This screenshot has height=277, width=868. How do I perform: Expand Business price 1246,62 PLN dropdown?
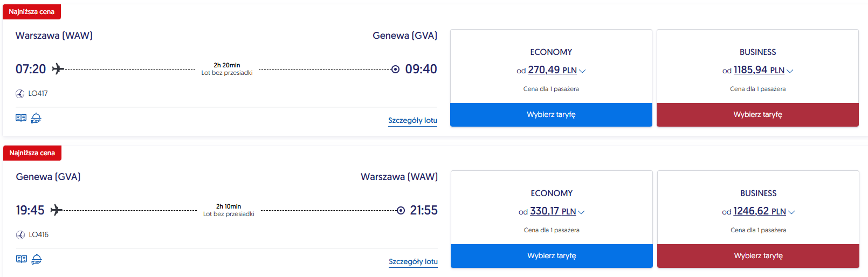click(791, 212)
